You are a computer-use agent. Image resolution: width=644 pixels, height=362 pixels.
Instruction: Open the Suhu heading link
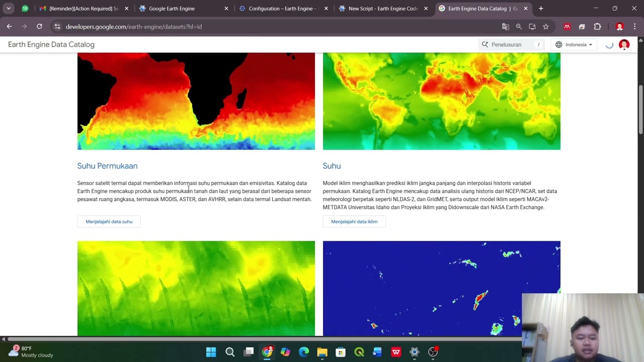pyautogui.click(x=332, y=166)
